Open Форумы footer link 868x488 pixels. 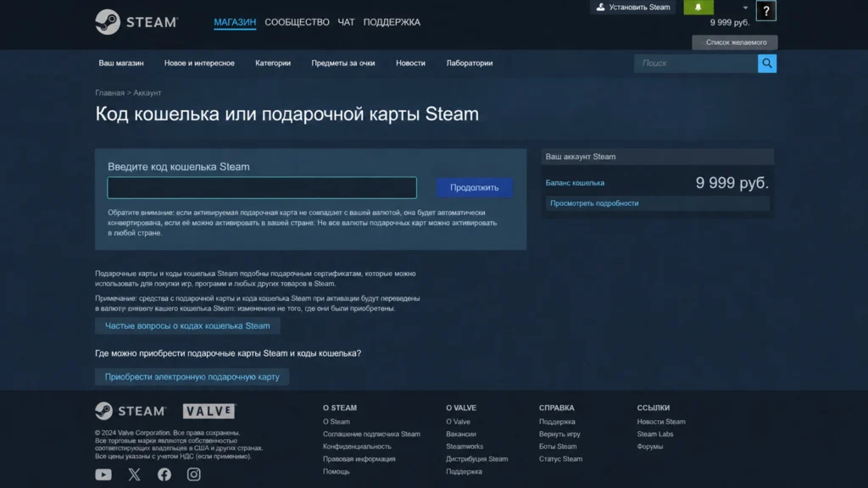pyautogui.click(x=650, y=446)
